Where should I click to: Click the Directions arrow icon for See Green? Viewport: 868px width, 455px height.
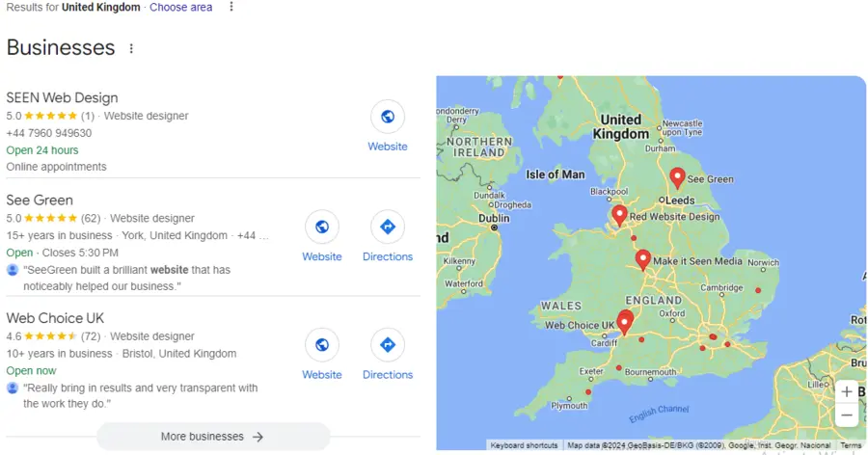point(388,227)
